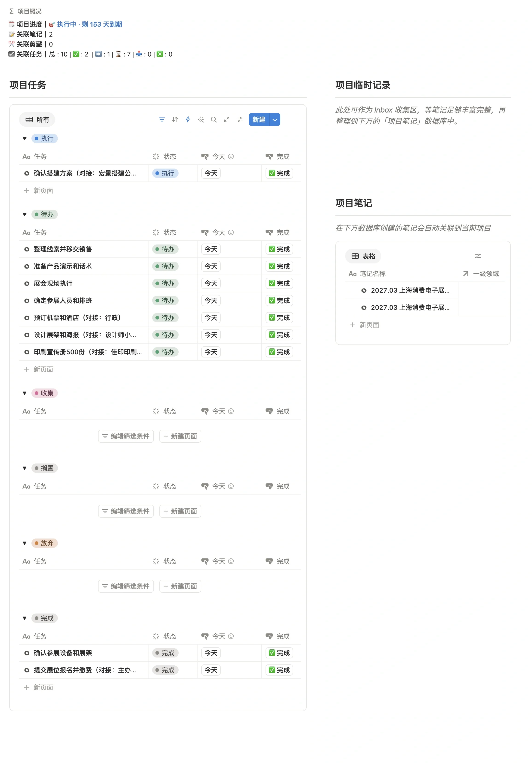
Task: Expand tasks database to full page
Action: click(x=227, y=120)
